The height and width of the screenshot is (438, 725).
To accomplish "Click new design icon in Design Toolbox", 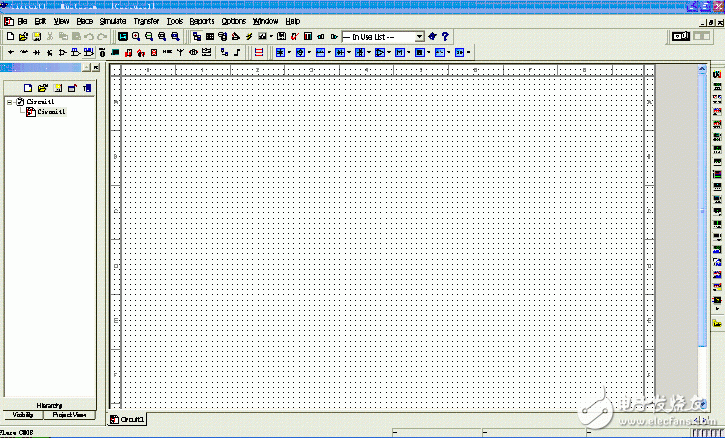I will pos(28,88).
